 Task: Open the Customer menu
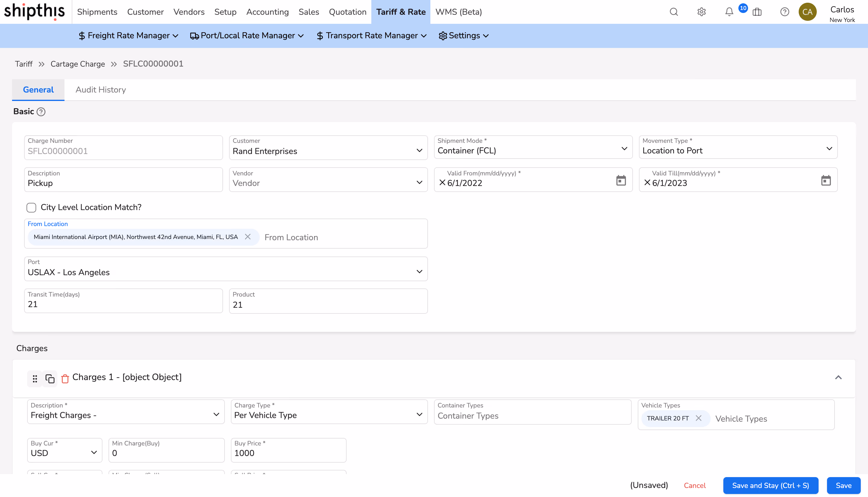point(145,12)
